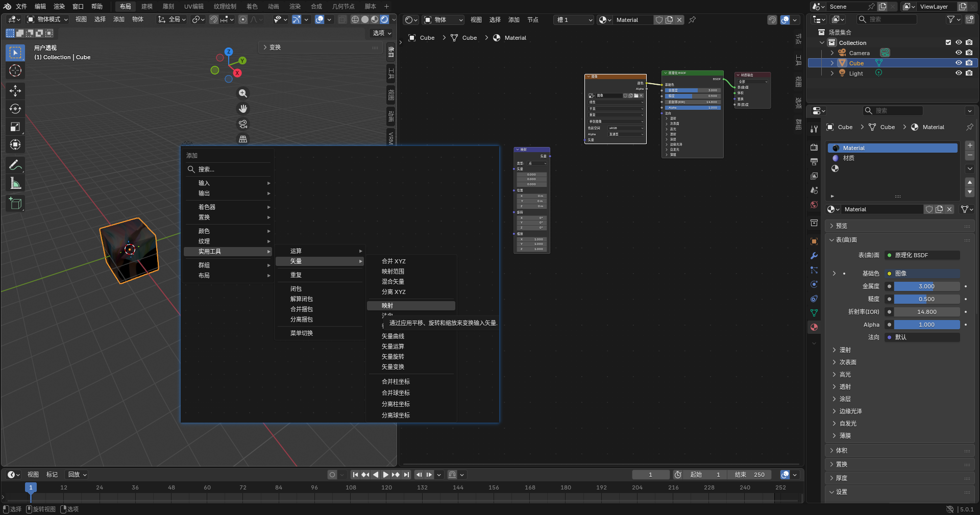Expand the Preview panel in material properties
Viewport: 980px width, 515px height.
(x=900, y=226)
